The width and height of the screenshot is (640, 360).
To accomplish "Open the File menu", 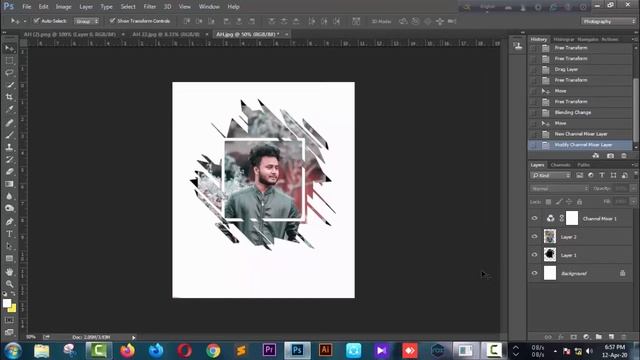I will 27,7.
